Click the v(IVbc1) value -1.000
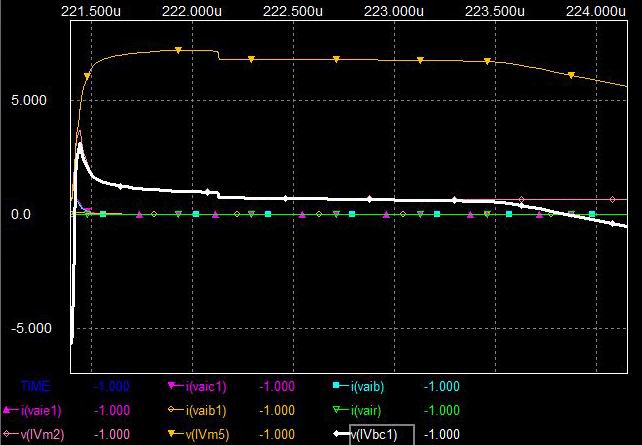 tap(442, 435)
